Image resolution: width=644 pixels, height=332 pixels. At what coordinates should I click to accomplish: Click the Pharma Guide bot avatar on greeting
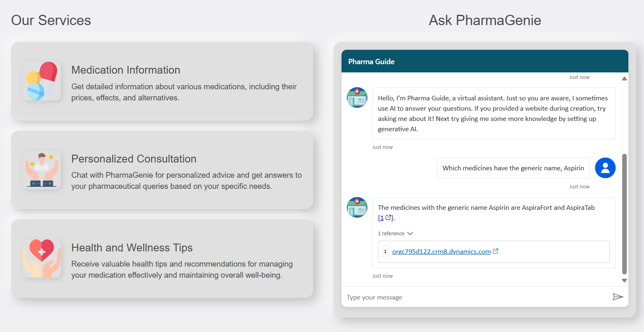(x=357, y=98)
